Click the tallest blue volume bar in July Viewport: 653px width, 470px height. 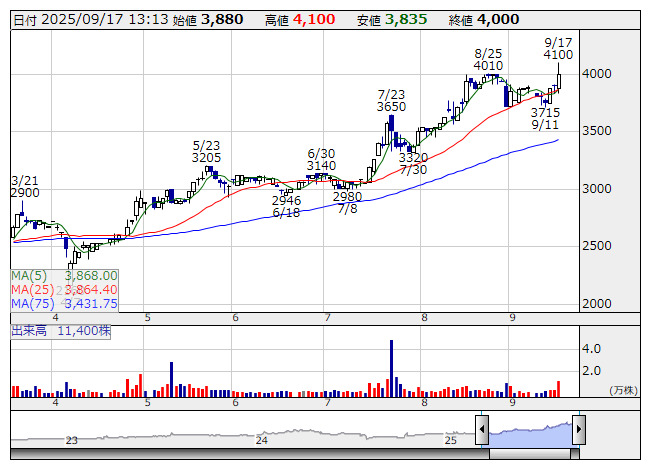[x=391, y=368]
